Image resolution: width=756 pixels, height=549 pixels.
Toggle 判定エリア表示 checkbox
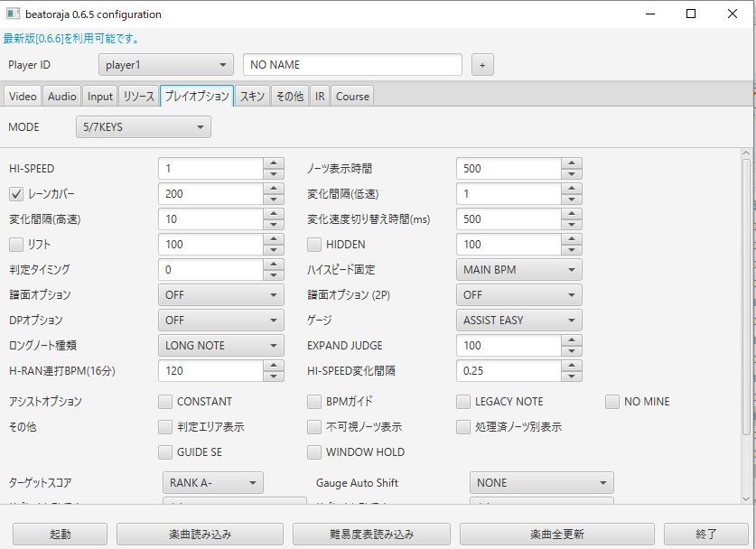coord(165,426)
